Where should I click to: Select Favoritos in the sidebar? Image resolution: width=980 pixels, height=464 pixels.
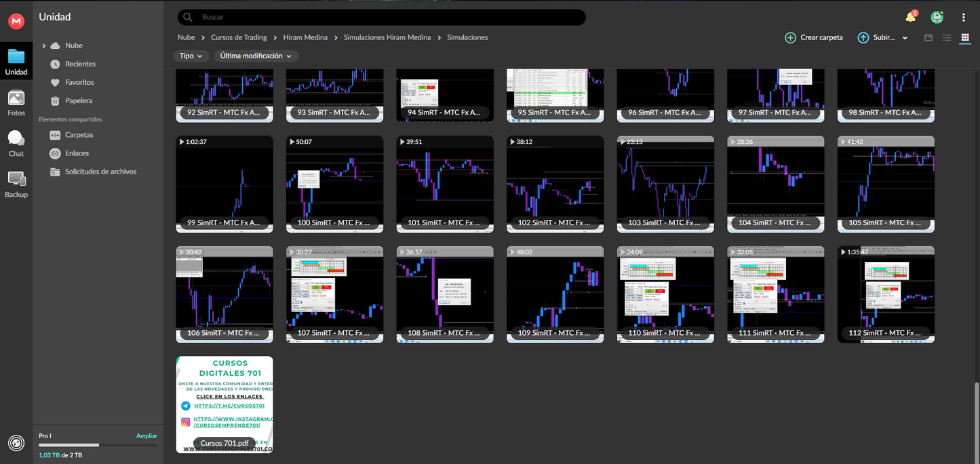(x=79, y=82)
